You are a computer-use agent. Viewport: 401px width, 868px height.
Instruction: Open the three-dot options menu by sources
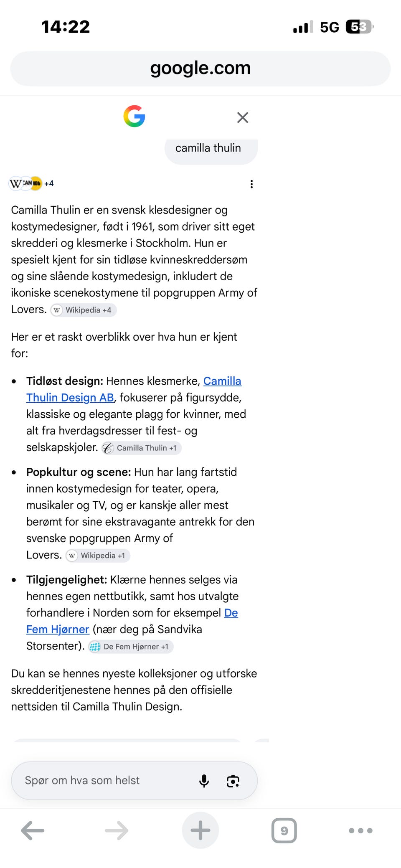click(x=251, y=184)
